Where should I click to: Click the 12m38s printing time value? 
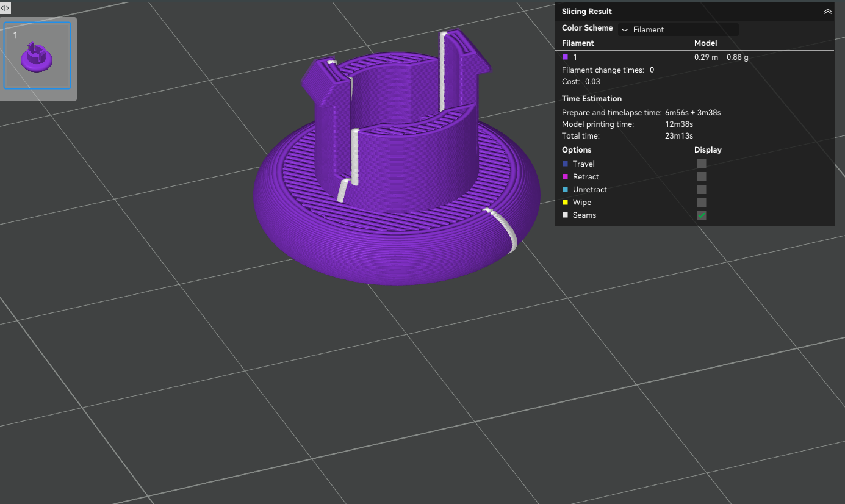tap(679, 124)
